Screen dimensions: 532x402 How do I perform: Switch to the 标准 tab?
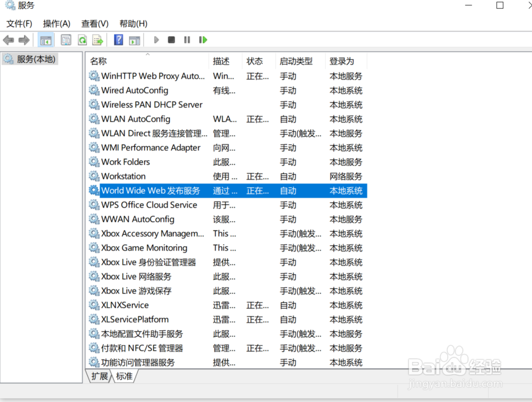pos(124,376)
